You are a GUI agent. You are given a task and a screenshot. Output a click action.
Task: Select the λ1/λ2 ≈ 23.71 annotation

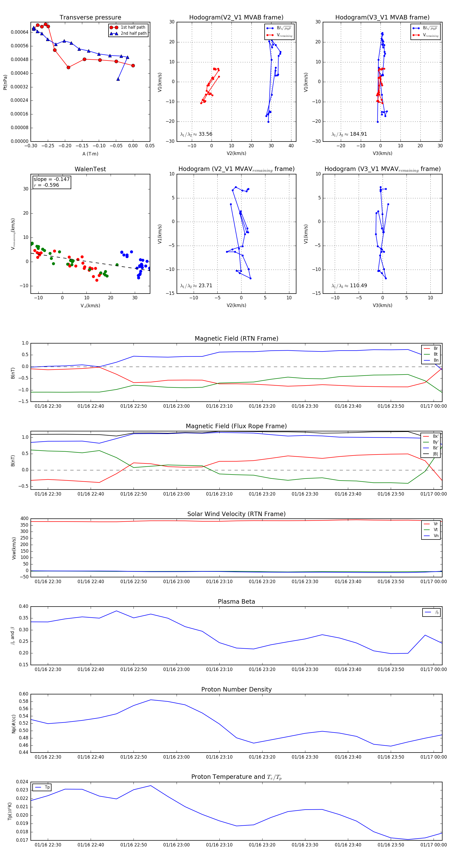pyautogui.click(x=196, y=286)
